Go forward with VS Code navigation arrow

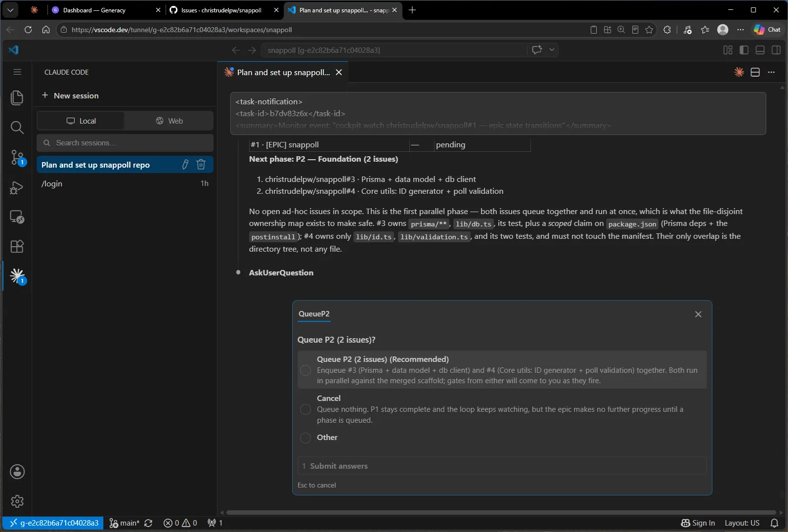(x=252, y=50)
